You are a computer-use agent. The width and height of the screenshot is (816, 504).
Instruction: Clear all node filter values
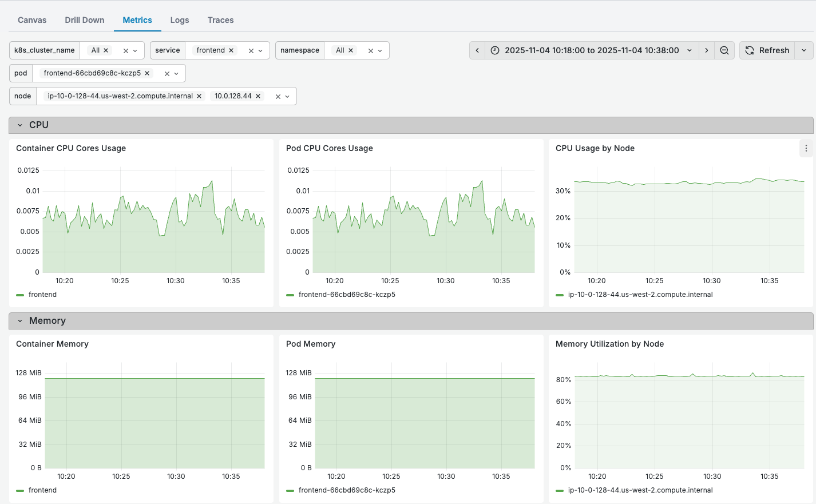point(278,97)
